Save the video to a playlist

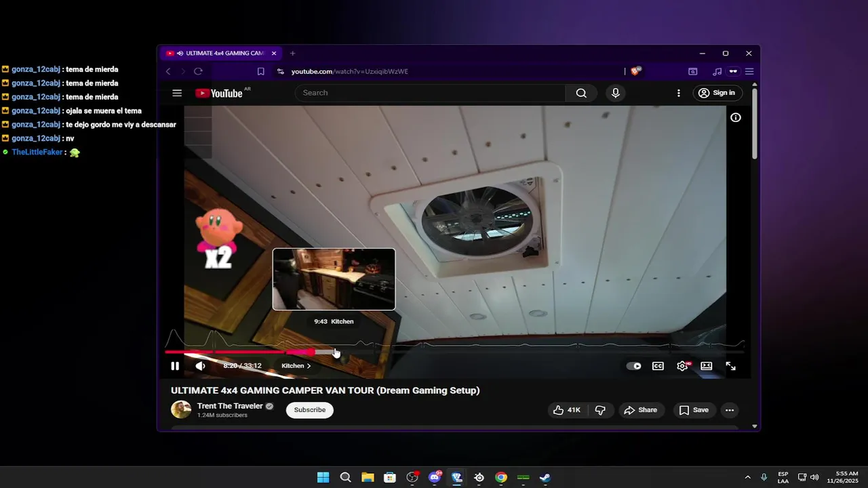(694, 410)
